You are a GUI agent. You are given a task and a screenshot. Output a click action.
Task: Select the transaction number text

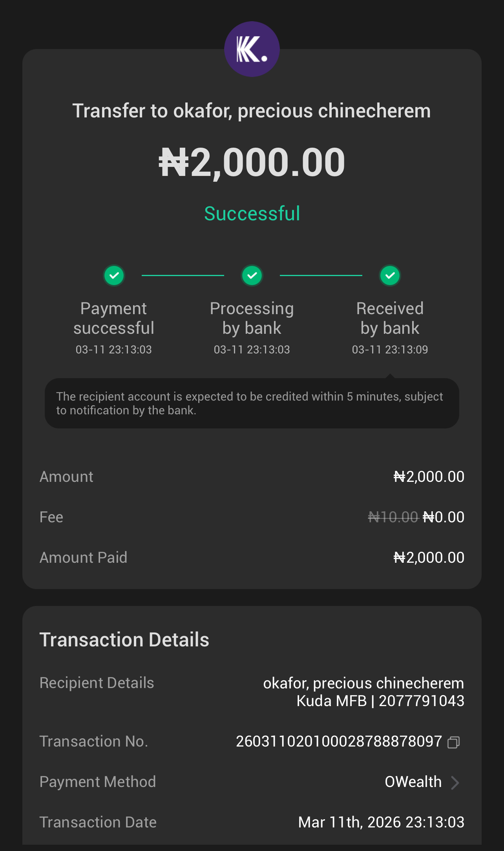coord(339,741)
